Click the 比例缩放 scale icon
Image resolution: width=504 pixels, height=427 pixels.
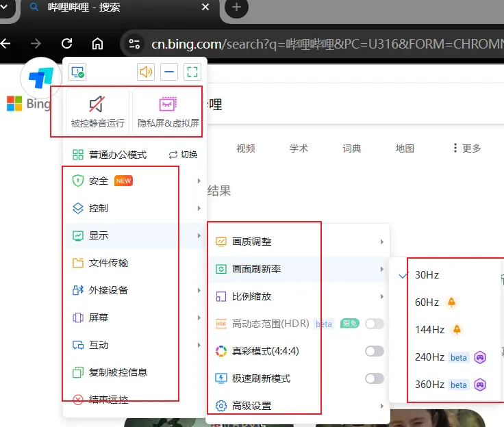pyautogui.click(x=220, y=296)
